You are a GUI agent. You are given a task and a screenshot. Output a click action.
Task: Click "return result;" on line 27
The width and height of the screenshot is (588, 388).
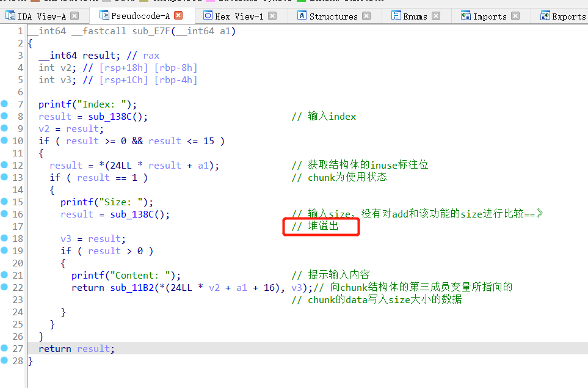pyautogui.click(x=76, y=349)
